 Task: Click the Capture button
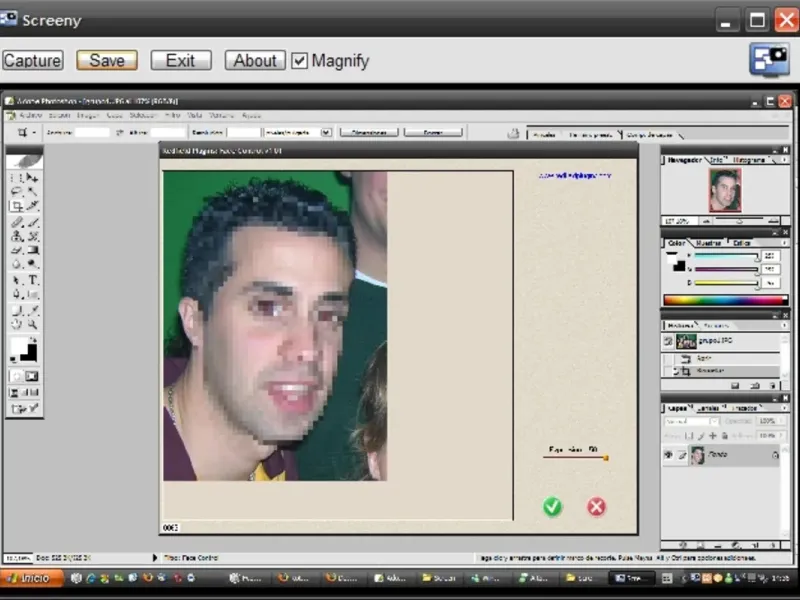(x=32, y=61)
